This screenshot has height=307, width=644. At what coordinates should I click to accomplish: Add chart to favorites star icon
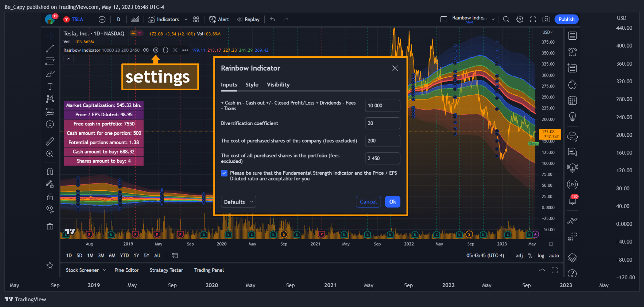(x=50, y=265)
